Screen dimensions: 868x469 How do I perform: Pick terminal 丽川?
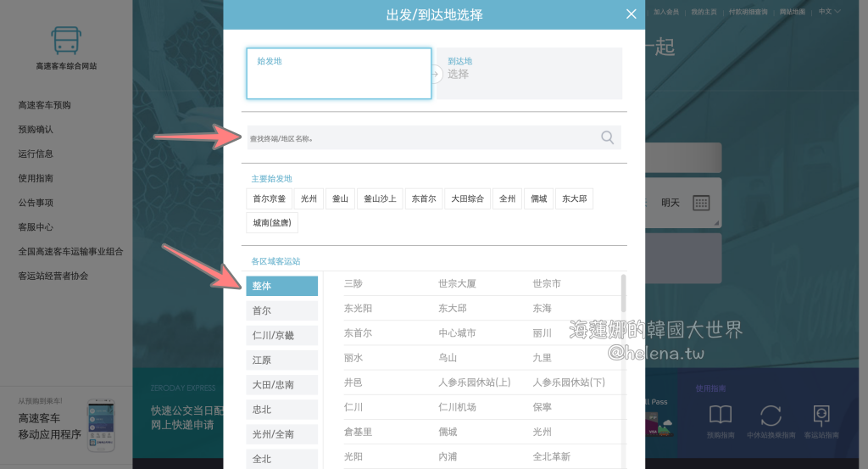542,333
